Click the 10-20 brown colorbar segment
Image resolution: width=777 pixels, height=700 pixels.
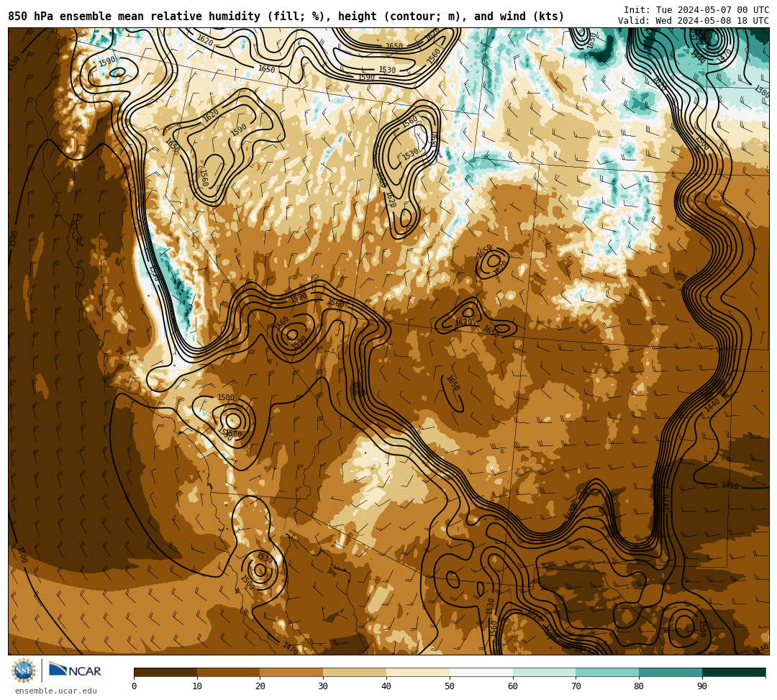[x=229, y=672]
